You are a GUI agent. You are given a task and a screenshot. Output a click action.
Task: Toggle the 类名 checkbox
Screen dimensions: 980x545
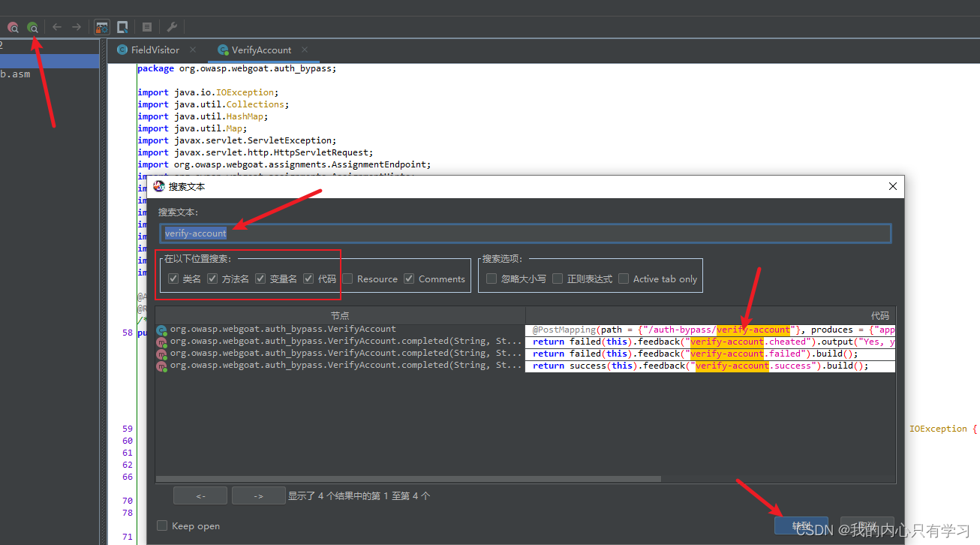[x=173, y=279]
